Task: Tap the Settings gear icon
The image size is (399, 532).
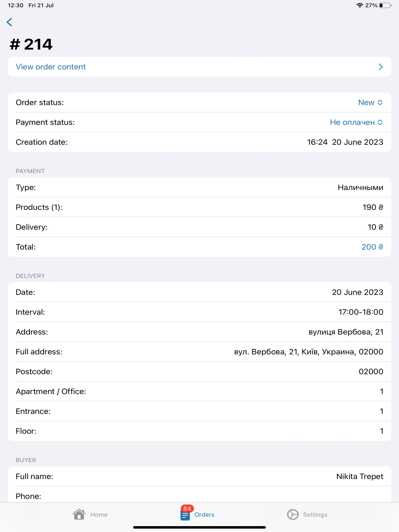Action: (x=293, y=514)
